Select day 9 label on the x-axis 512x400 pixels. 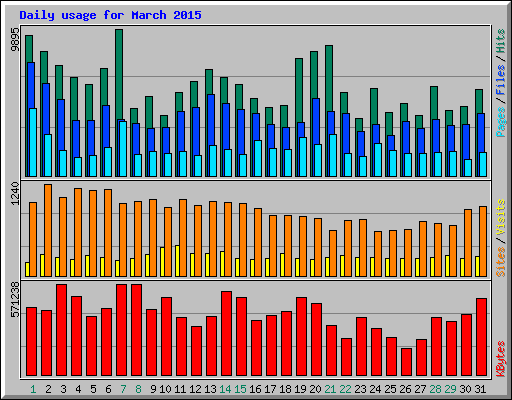153,389
